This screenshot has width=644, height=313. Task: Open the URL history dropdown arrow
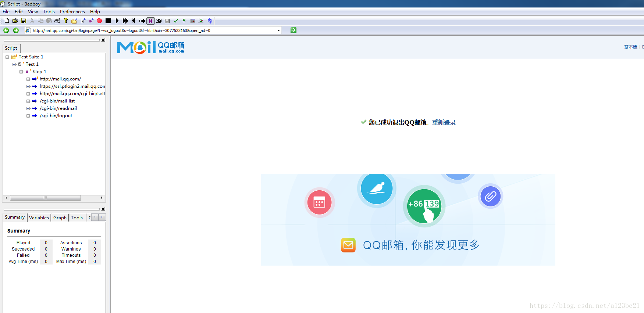(278, 30)
